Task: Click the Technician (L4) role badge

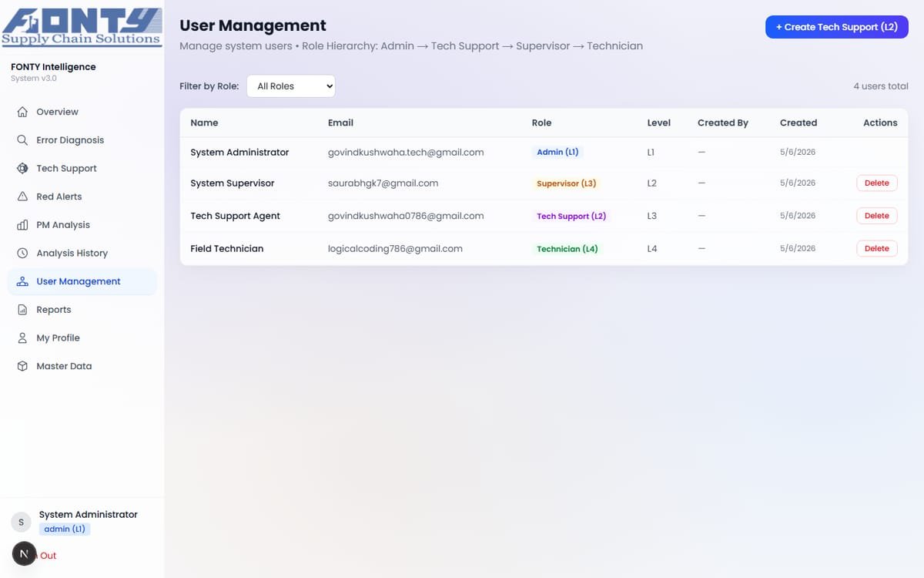Action: tap(567, 249)
